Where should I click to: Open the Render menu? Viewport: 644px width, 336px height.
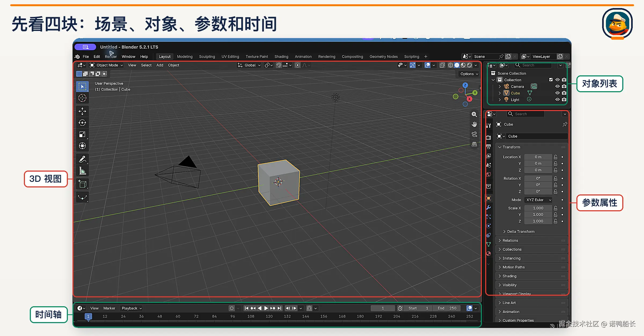pos(111,57)
